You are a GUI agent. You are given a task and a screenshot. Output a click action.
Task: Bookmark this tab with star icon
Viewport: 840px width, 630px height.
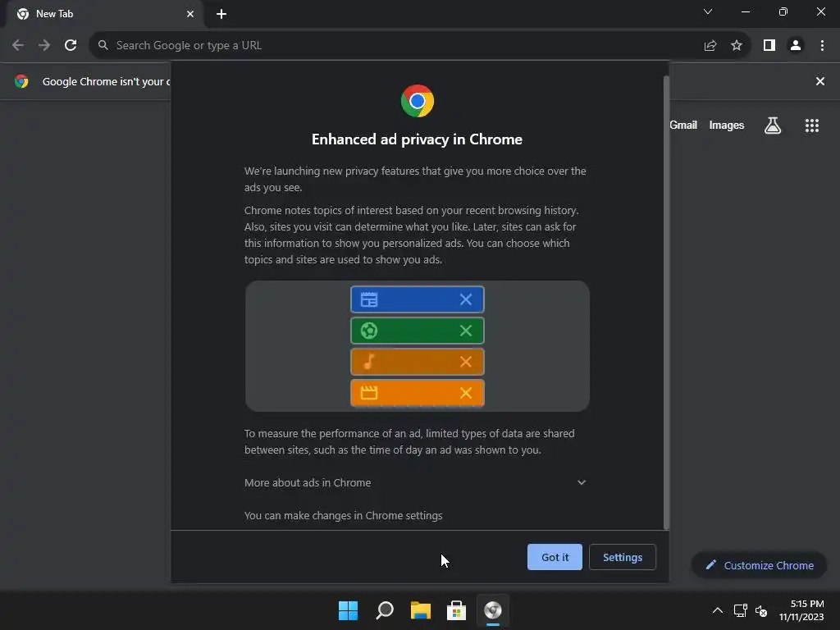(737, 46)
